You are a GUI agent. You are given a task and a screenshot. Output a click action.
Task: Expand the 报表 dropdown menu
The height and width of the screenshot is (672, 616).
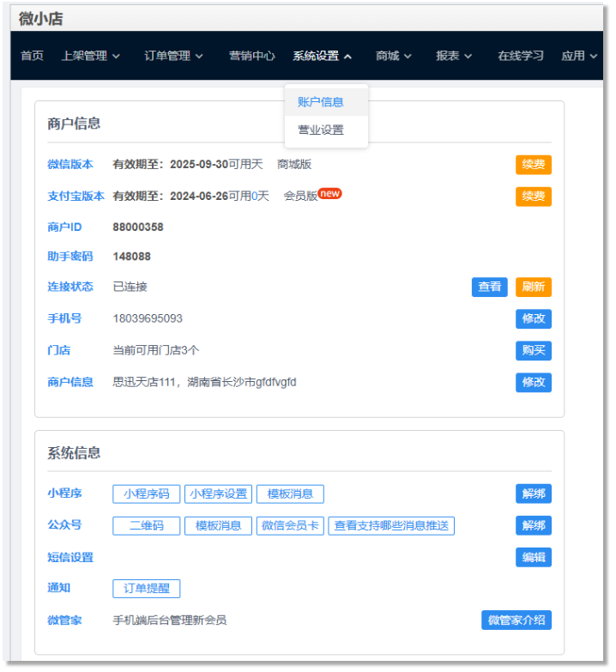click(x=454, y=56)
